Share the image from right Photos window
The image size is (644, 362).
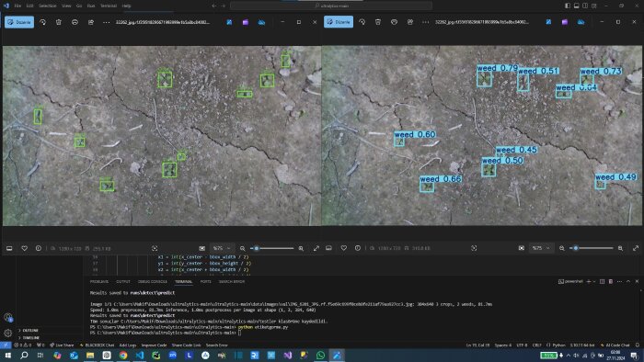coord(410,22)
